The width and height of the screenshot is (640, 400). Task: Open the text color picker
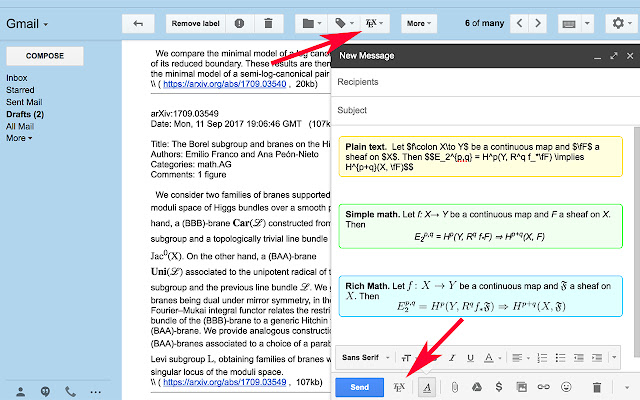(489, 356)
